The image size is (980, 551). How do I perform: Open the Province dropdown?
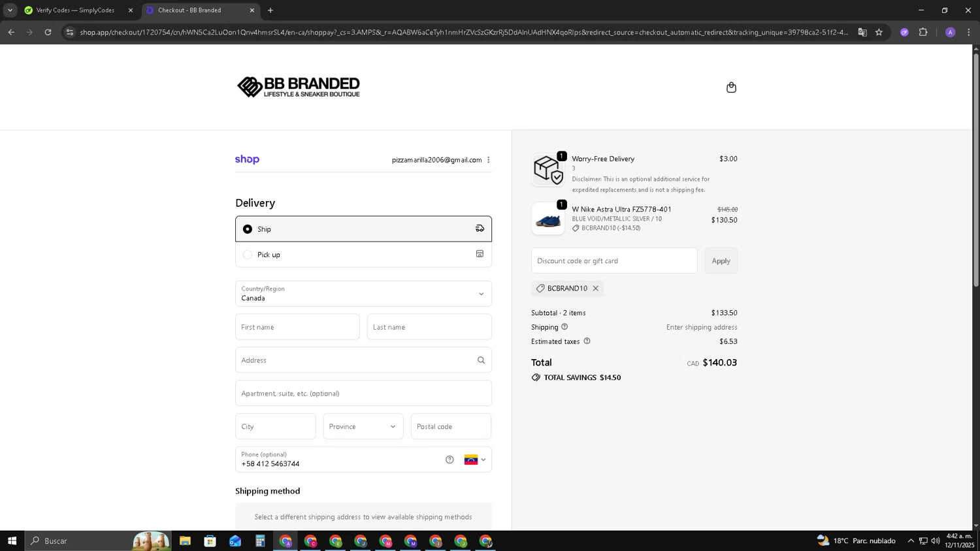coord(363,426)
